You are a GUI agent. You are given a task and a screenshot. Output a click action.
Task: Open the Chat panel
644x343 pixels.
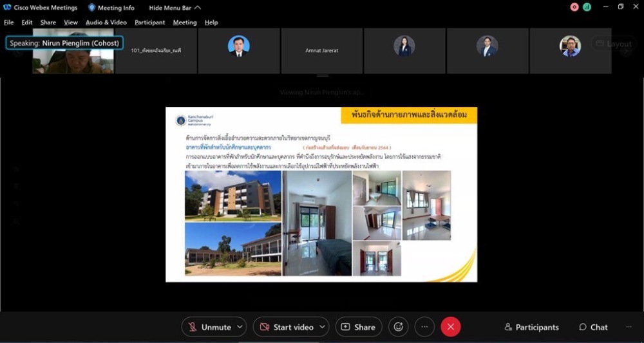pyautogui.click(x=593, y=327)
